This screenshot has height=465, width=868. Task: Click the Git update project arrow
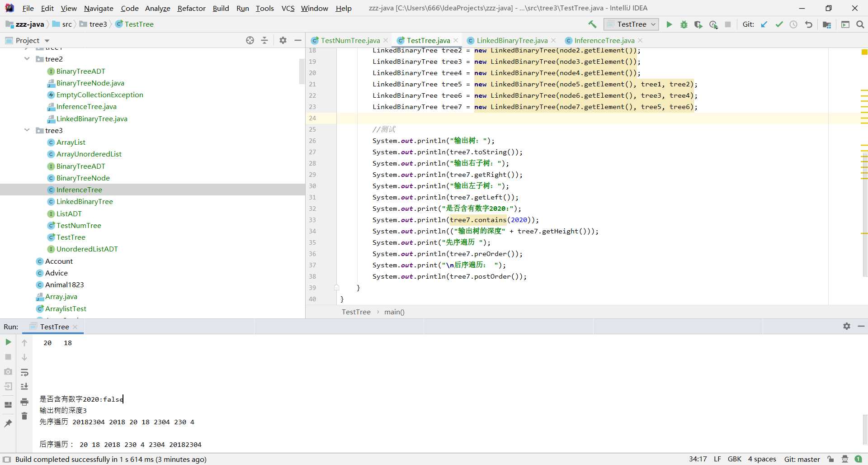764,24
